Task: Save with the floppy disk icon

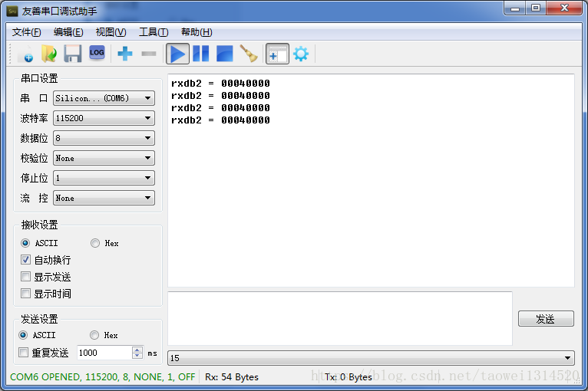Action: pyautogui.click(x=72, y=54)
